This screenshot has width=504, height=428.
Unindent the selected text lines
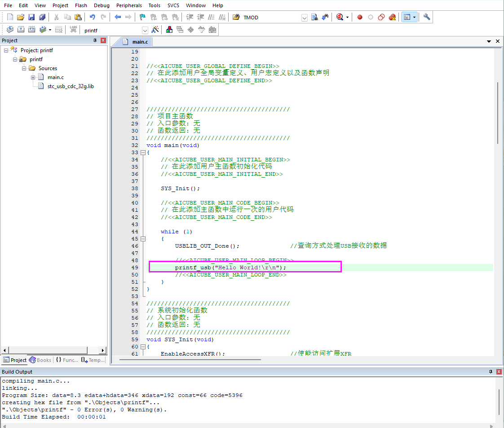point(201,17)
